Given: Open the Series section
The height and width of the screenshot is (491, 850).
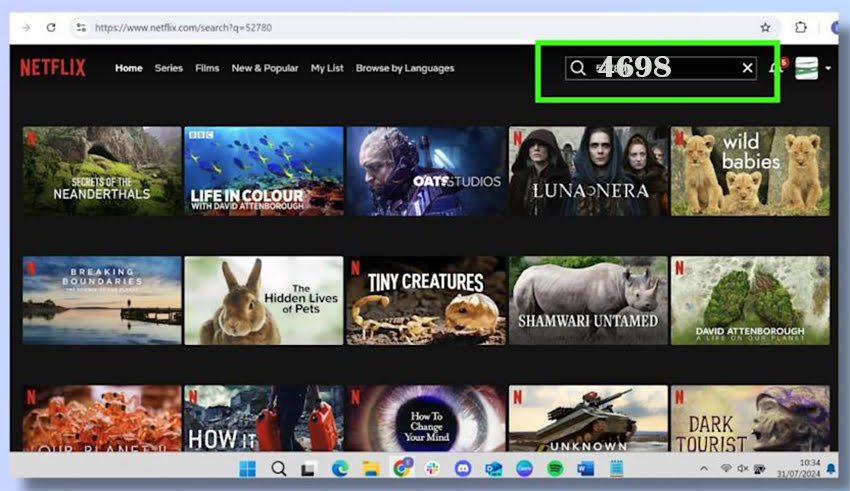Looking at the screenshot, I should (x=169, y=68).
